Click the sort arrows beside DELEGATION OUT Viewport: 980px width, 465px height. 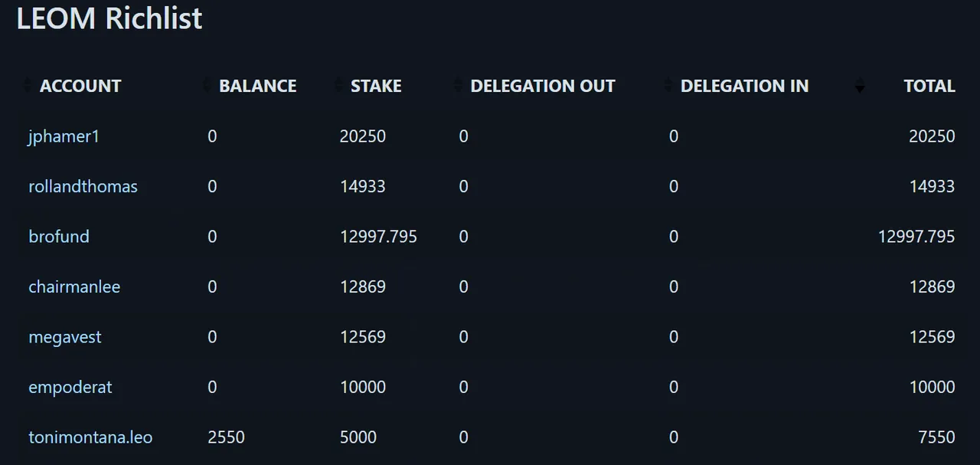(x=458, y=86)
